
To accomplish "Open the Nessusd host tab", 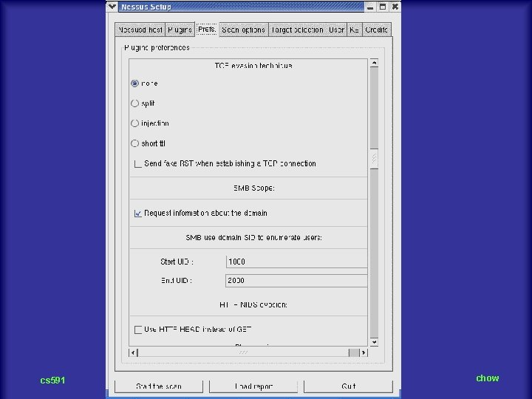I will (x=140, y=30).
